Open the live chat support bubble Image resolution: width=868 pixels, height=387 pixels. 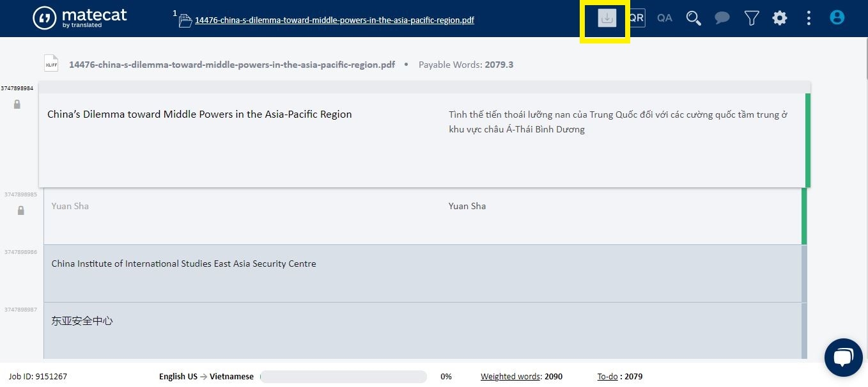tap(843, 358)
